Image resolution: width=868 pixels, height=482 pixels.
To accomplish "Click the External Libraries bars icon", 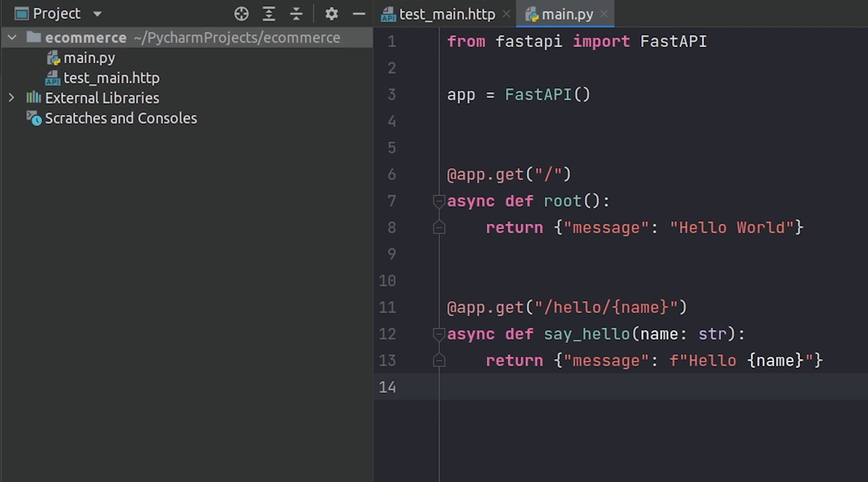I will pos(33,98).
